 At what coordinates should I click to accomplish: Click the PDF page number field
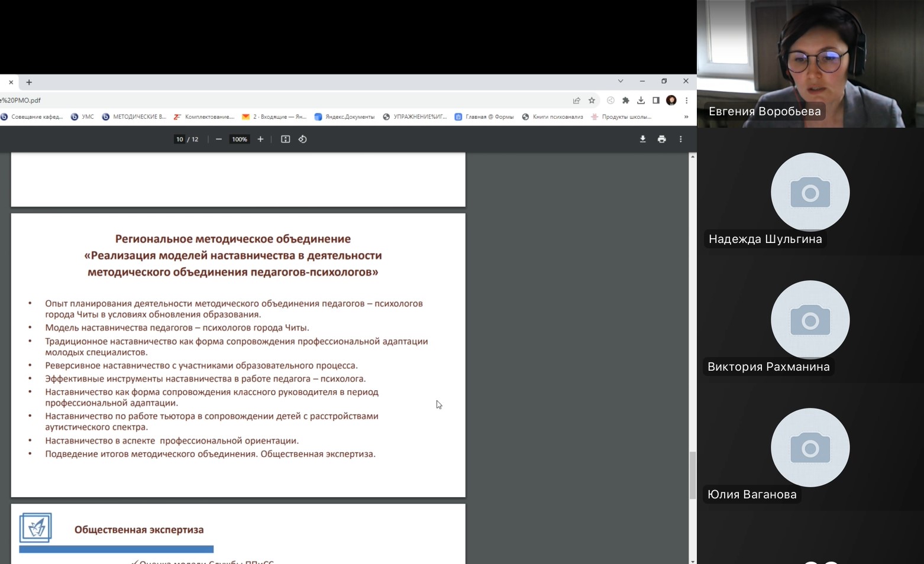pos(179,140)
